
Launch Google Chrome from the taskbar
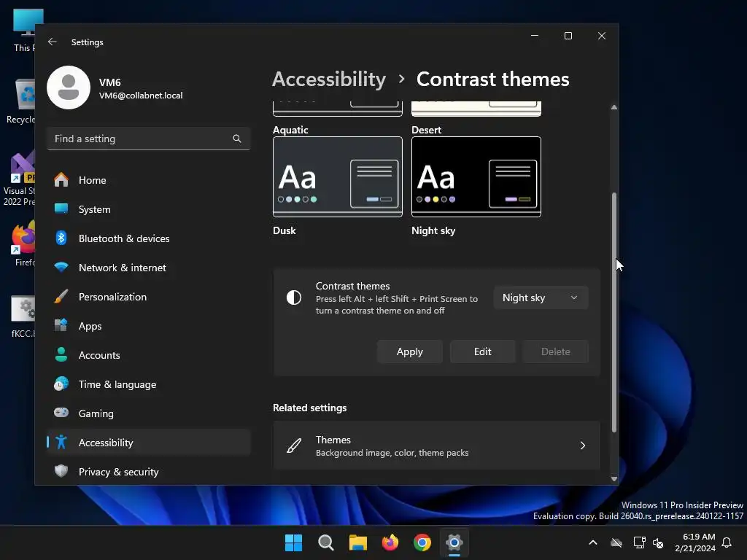[x=422, y=542]
